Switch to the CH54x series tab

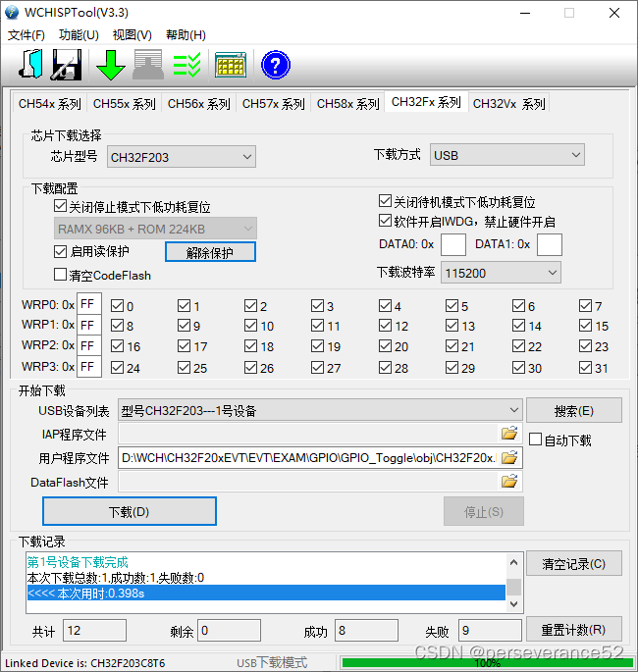[x=50, y=104]
